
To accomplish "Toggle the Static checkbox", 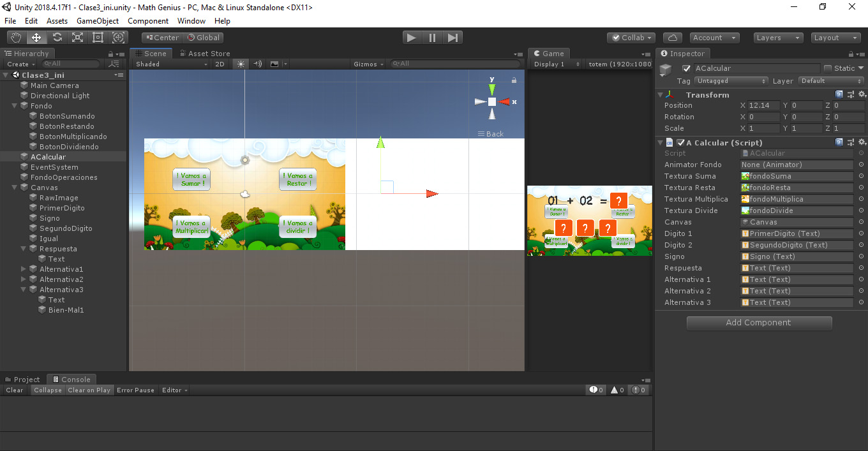I will [828, 68].
